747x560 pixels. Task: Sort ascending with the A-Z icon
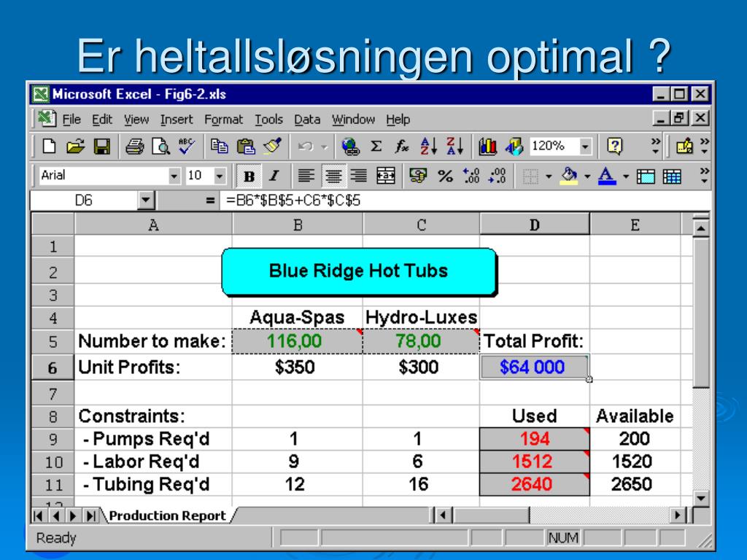click(428, 146)
